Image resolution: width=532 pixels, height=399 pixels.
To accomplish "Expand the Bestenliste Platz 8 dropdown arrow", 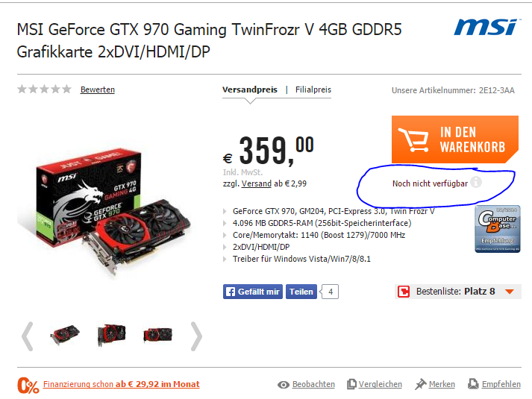I will click(x=510, y=292).
